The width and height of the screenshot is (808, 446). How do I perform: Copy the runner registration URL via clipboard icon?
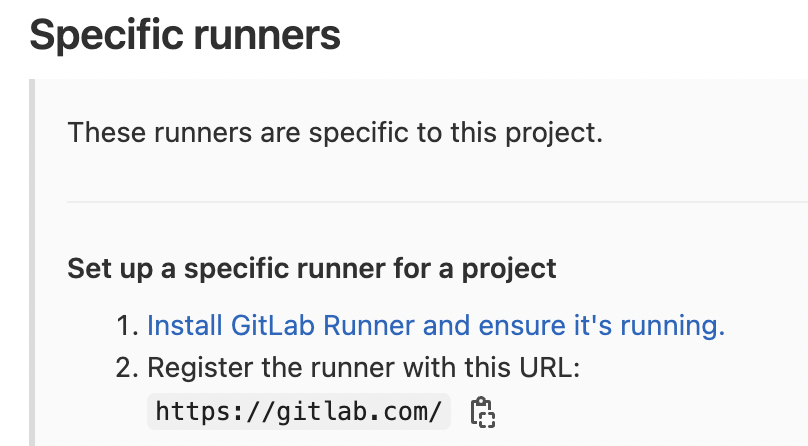483,412
